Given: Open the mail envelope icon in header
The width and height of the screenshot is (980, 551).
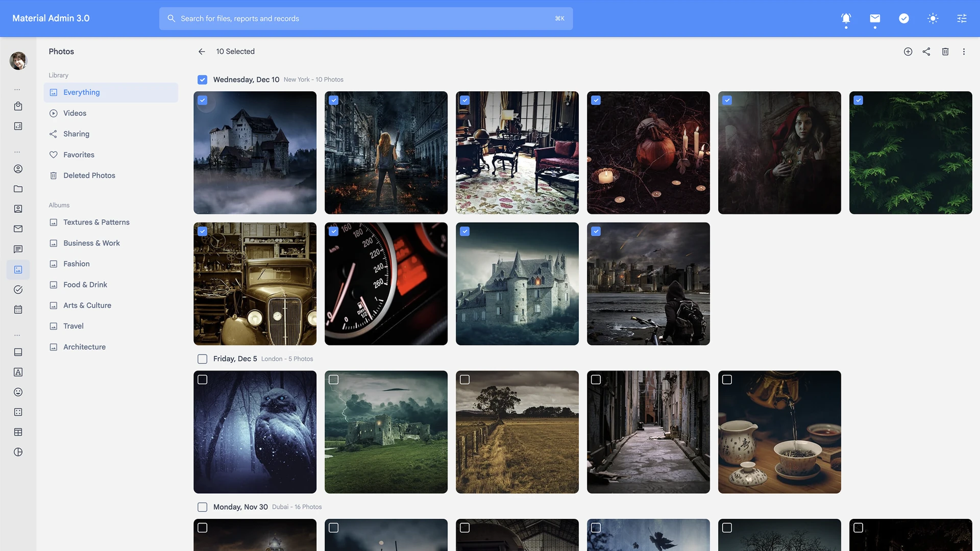Looking at the screenshot, I should [x=875, y=18].
